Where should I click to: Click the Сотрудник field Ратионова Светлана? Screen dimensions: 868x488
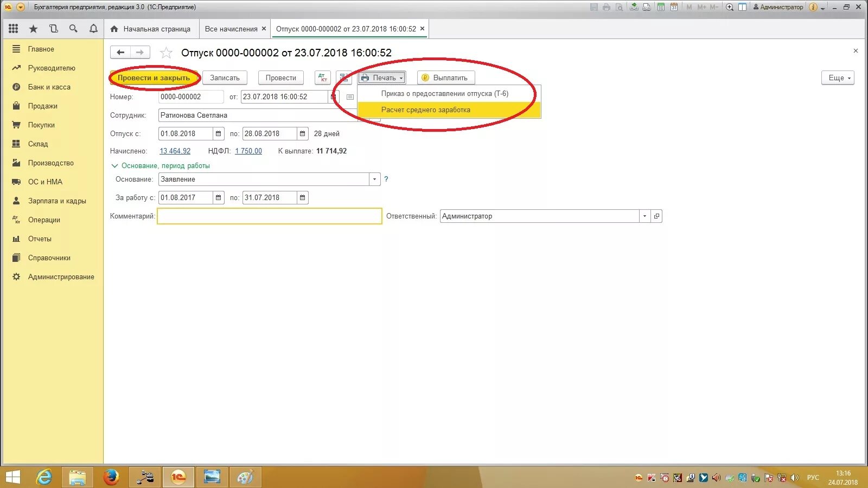coord(258,115)
